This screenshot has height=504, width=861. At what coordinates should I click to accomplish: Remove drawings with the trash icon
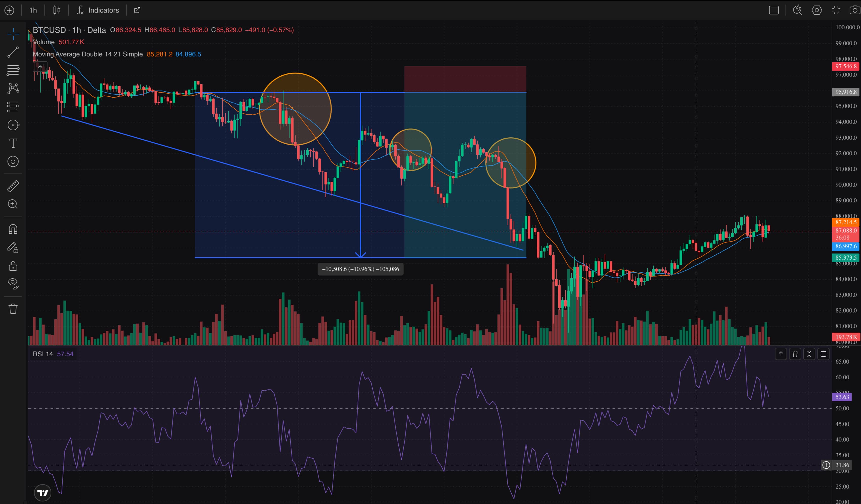click(x=13, y=309)
